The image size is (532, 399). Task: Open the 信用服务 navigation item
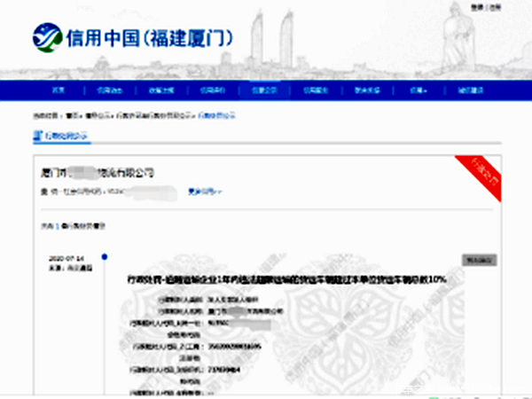[x=316, y=90]
